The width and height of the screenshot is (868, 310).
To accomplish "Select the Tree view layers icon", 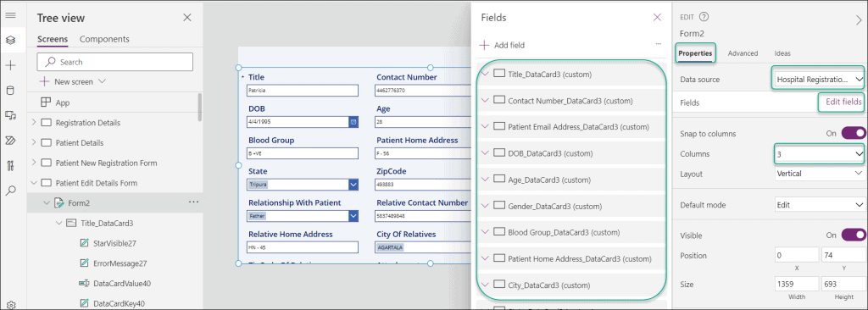I will tap(10, 40).
